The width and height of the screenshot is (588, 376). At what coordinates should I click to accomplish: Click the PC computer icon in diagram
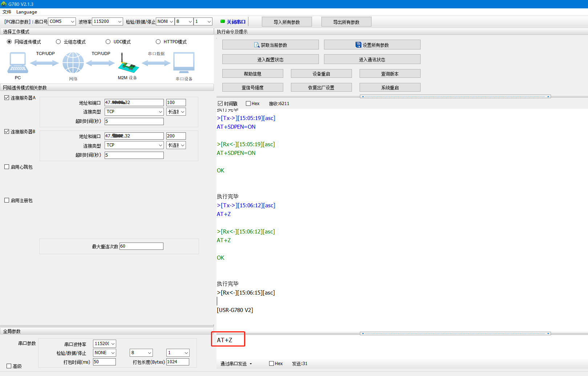17,63
